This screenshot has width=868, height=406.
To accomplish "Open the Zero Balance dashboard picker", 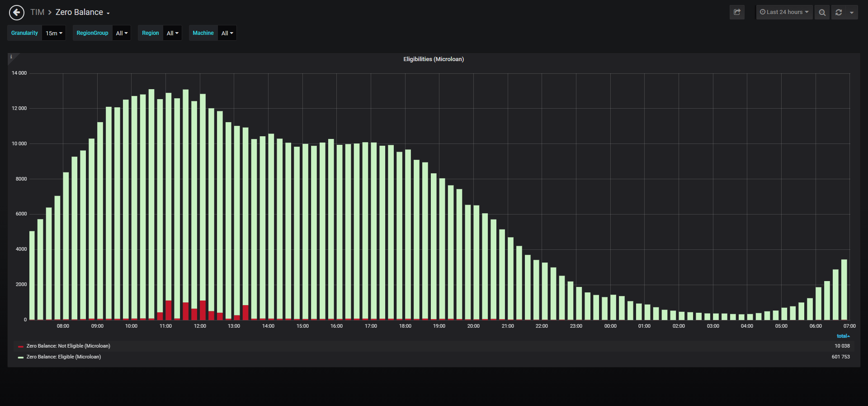I will pyautogui.click(x=82, y=12).
